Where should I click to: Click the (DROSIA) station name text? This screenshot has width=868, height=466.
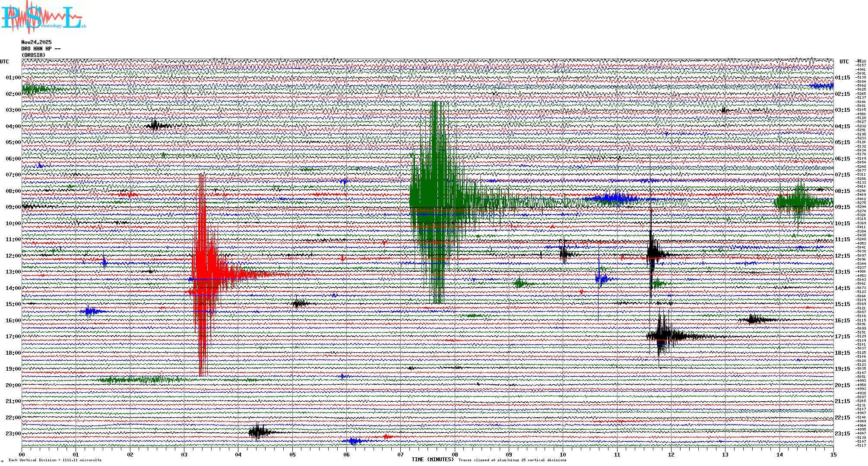tap(33, 55)
